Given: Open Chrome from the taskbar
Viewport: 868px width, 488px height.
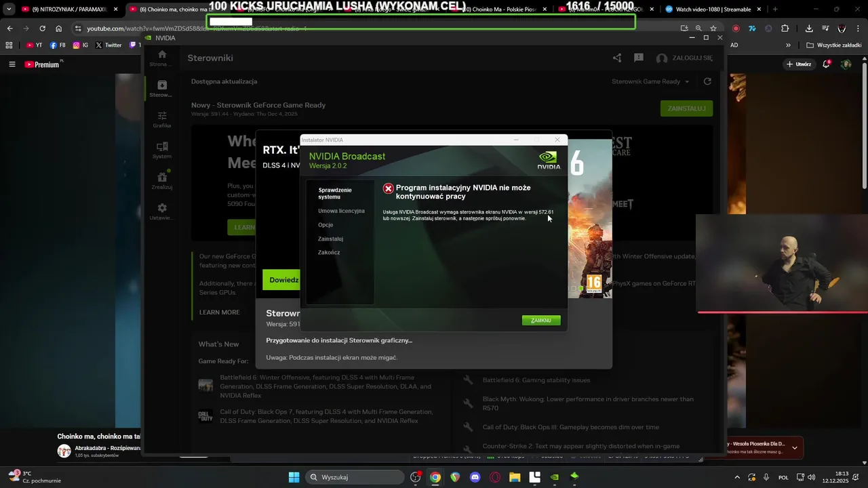Looking at the screenshot, I should pos(435,477).
